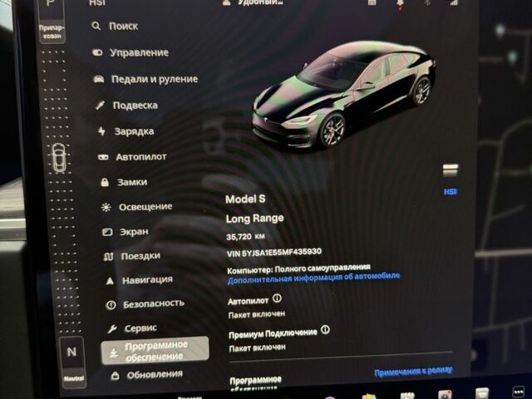The height and width of the screenshot is (399, 532).
Task: Tap the wrench icon for Сервис
Action: click(112, 328)
